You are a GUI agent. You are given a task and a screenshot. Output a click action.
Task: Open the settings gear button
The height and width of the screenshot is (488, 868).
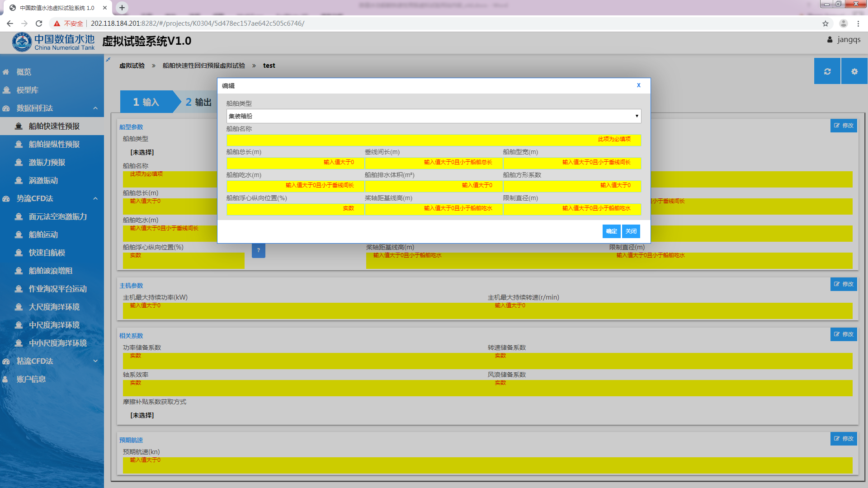(x=854, y=71)
